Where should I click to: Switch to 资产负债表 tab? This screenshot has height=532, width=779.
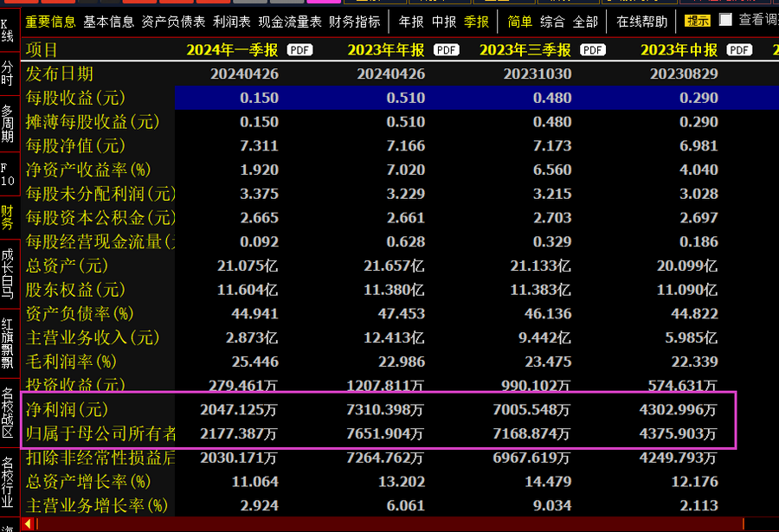point(173,22)
